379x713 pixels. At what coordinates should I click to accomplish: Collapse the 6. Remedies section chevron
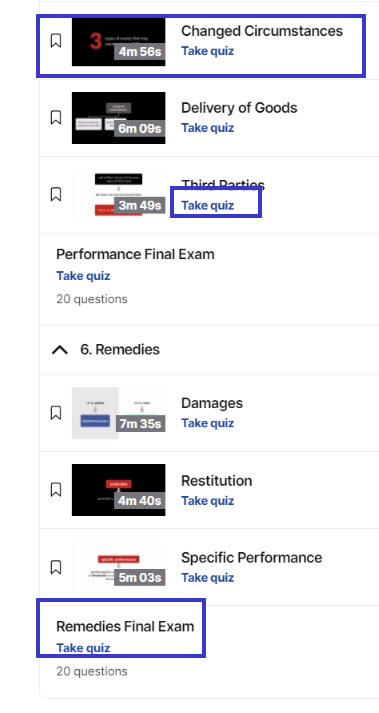pos(60,350)
